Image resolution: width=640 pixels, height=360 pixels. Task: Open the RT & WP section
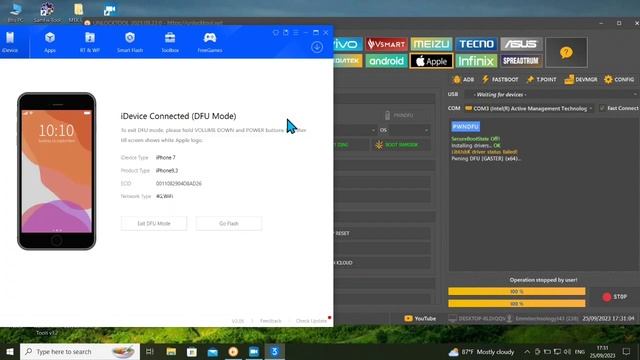[90, 42]
